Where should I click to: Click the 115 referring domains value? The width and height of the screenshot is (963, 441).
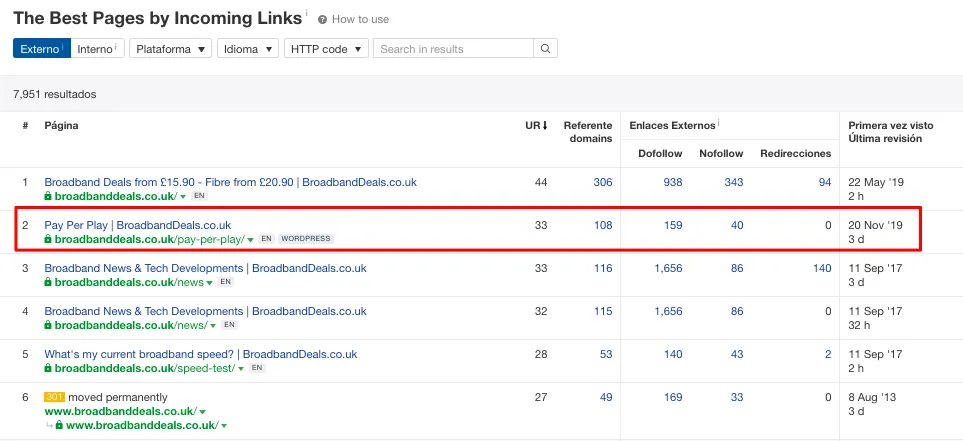[x=603, y=311]
